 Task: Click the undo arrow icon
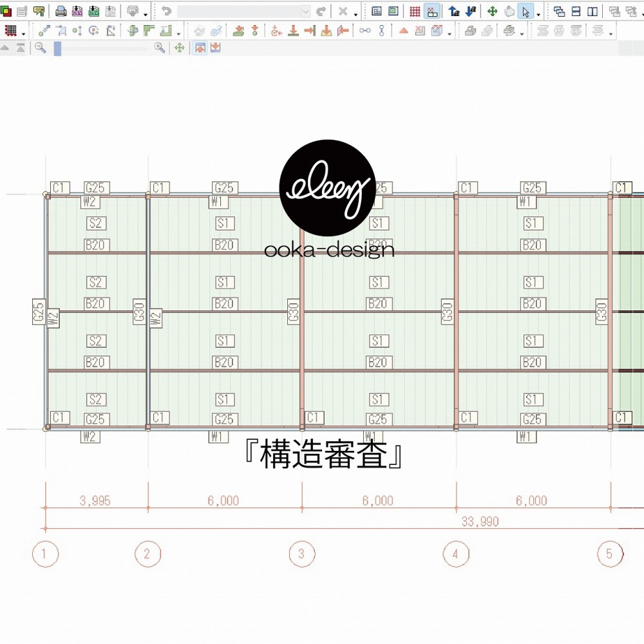tap(166, 12)
